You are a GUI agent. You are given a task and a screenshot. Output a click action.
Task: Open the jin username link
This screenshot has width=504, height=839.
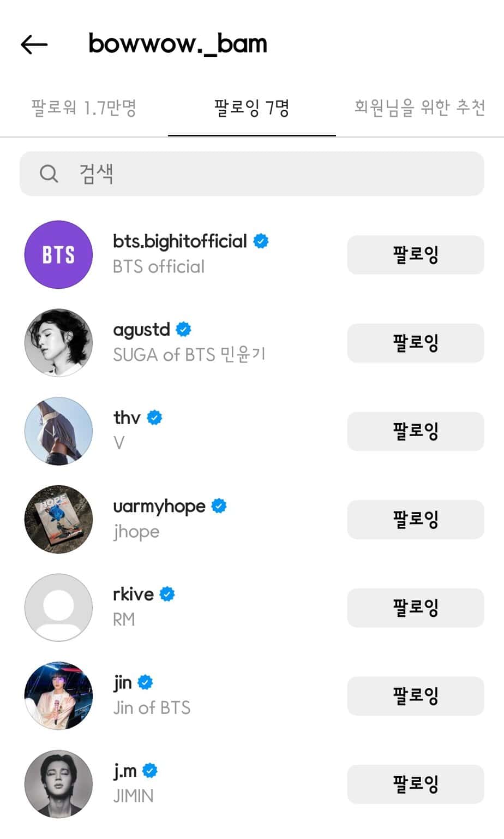pos(123,682)
